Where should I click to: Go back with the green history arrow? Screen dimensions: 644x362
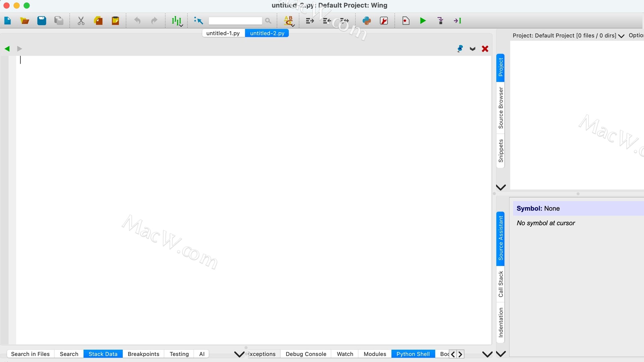tap(7, 49)
